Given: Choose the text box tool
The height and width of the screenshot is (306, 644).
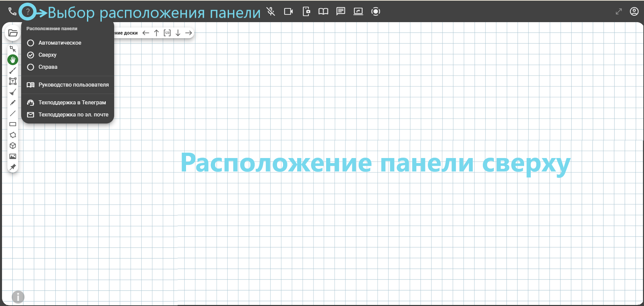Looking at the screenshot, I should (x=13, y=81).
